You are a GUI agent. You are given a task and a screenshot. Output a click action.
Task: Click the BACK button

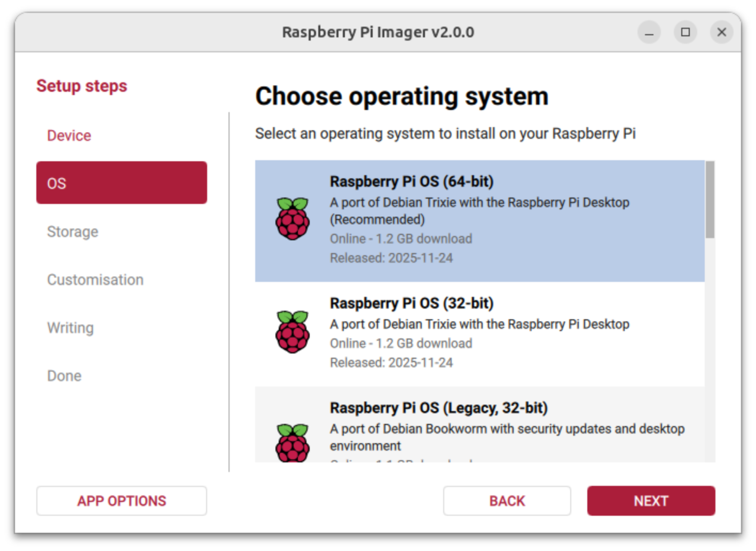(x=507, y=501)
